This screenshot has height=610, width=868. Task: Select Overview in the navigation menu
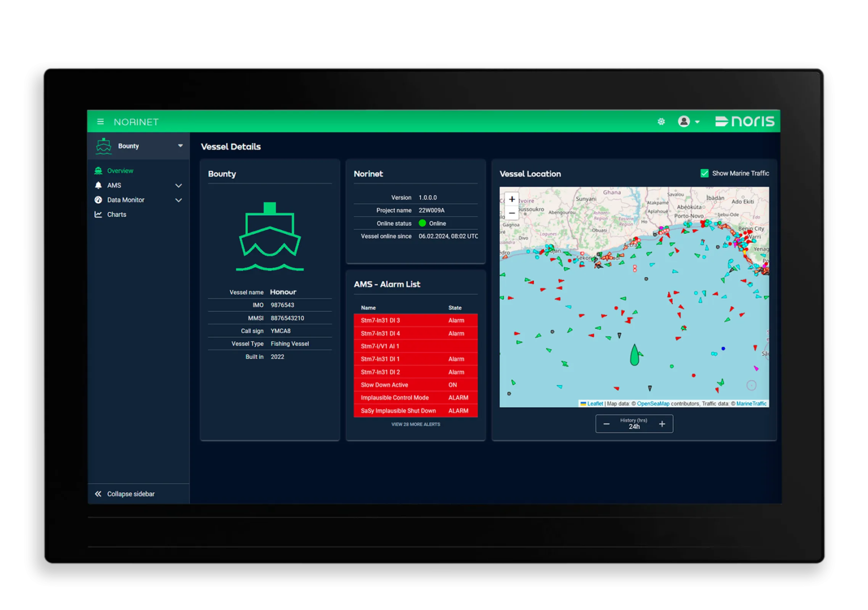coord(120,170)
